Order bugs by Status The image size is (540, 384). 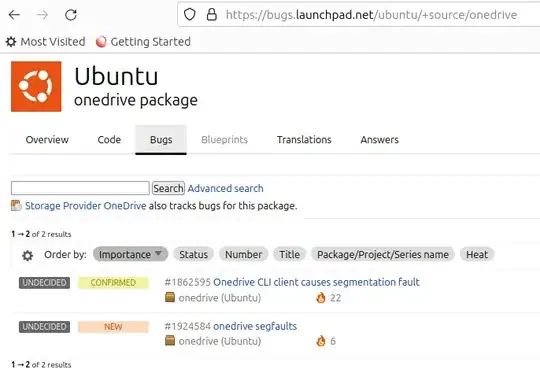[x=194, y=254]
